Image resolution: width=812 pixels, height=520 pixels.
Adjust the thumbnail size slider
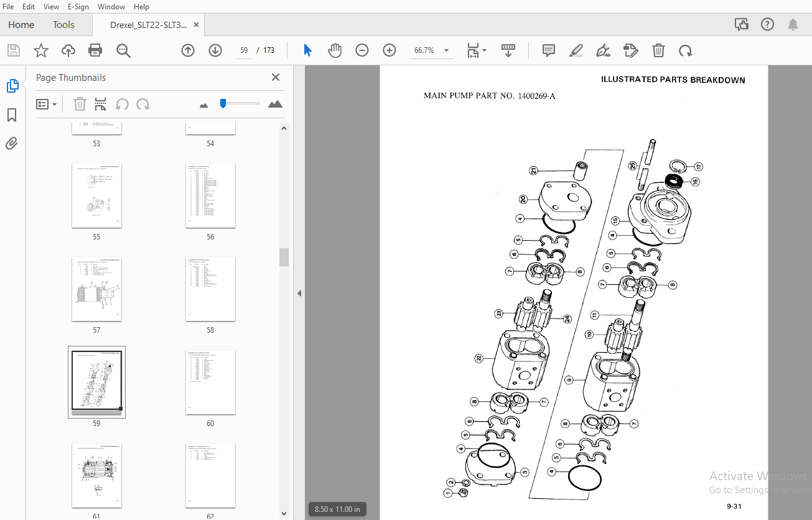223,104
